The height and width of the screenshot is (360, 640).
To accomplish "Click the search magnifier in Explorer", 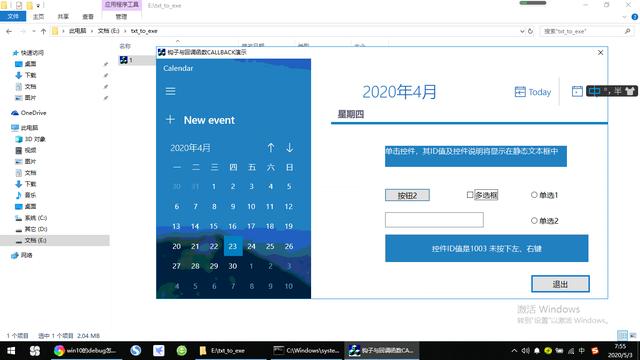I will tap(627, 31).
